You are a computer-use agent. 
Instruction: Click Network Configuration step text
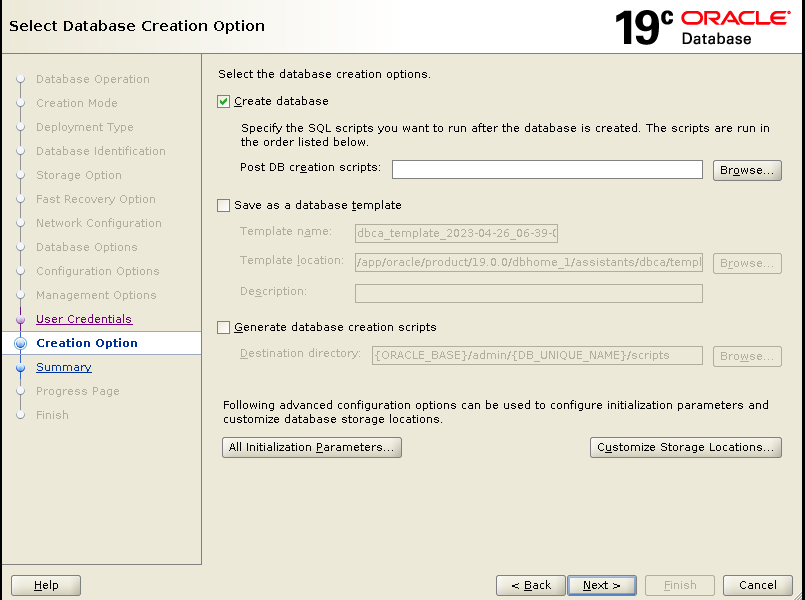click(99, 223)
